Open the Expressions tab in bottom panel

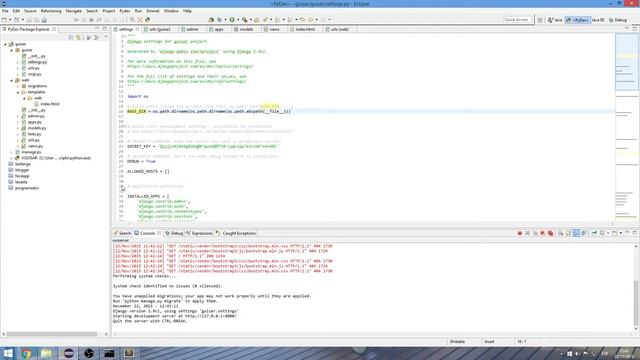199,233
